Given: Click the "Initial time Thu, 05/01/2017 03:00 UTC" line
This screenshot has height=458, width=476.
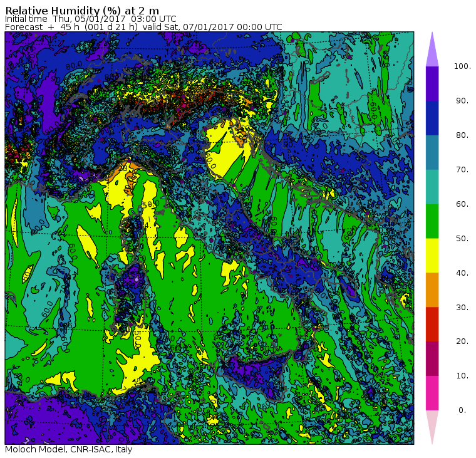Looking at the screenshot, I should point(90,19).
